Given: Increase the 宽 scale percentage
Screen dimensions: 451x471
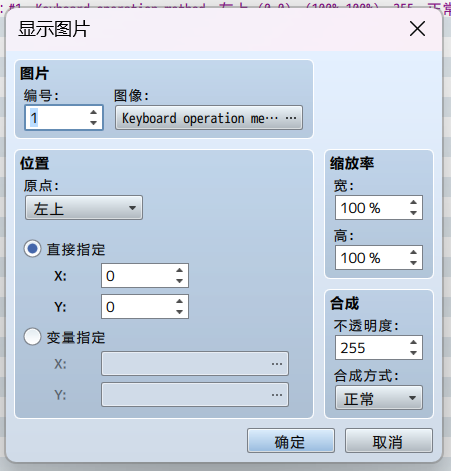Looking at the screenshot, I should click(414, 202).
